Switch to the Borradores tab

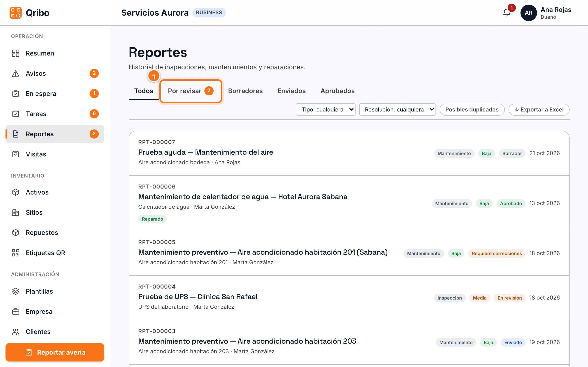245,91
